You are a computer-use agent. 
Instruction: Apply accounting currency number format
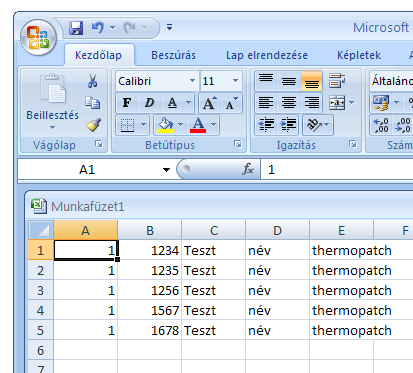click(381, 103)
